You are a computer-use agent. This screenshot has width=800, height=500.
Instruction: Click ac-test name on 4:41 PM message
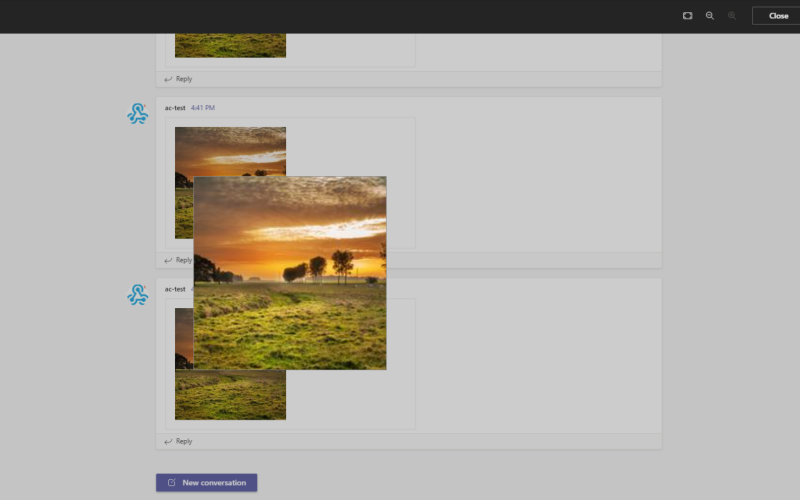(x=175, y=108)
